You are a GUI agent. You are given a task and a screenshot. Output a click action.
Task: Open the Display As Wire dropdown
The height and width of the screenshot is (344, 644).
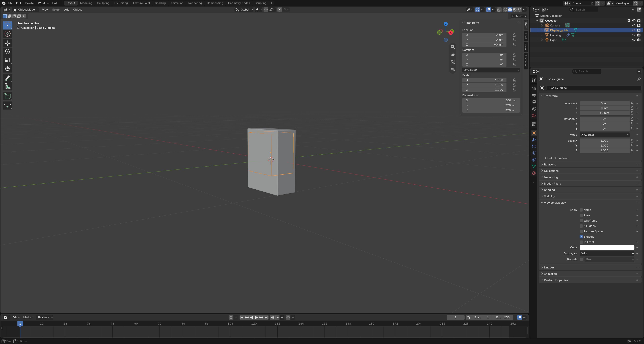click(607, 253)
